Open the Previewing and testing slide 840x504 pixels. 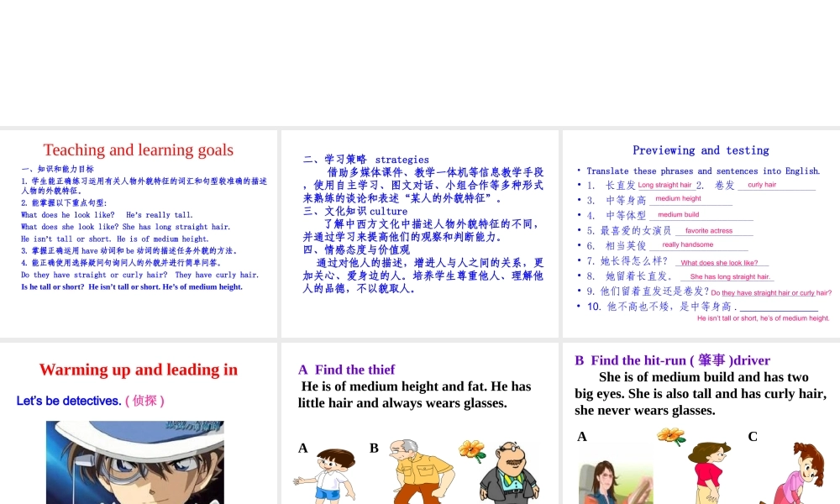tap(701, 234)
